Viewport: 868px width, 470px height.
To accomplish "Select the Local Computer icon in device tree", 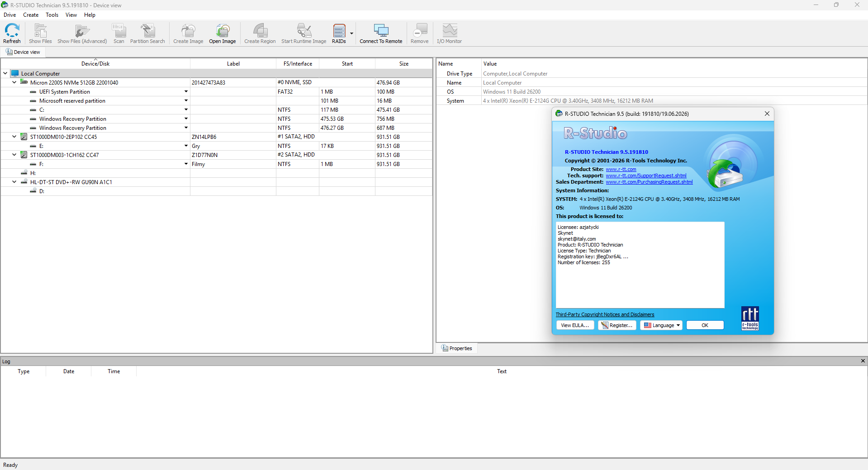I will pyautogui.click(x=15, y=73).
